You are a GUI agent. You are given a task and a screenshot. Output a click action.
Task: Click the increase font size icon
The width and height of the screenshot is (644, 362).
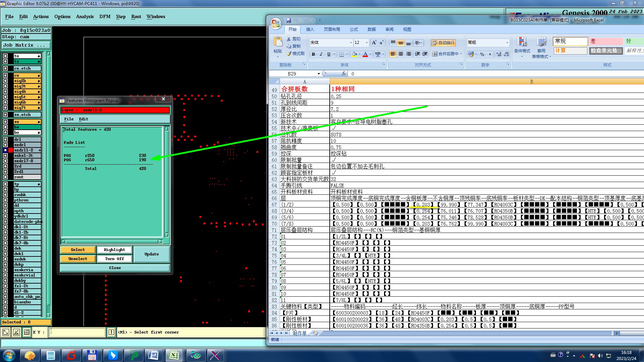(x=374, y=43)
